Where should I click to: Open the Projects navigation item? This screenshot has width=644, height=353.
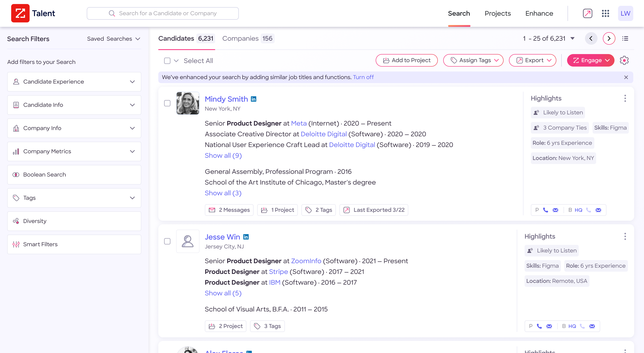(x=498, y=13)
